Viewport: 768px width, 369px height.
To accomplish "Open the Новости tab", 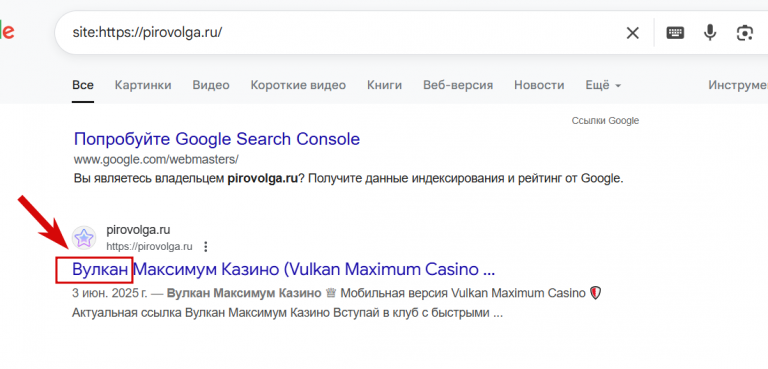I will point(539,85).
